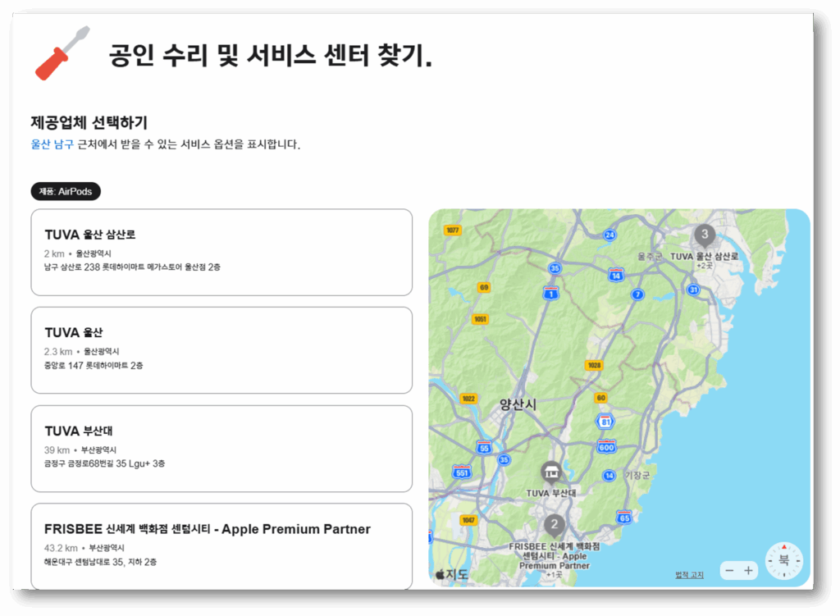Zoom in using the plus map control
Screen dimensions: 840x616
click(x=749, y=570)
